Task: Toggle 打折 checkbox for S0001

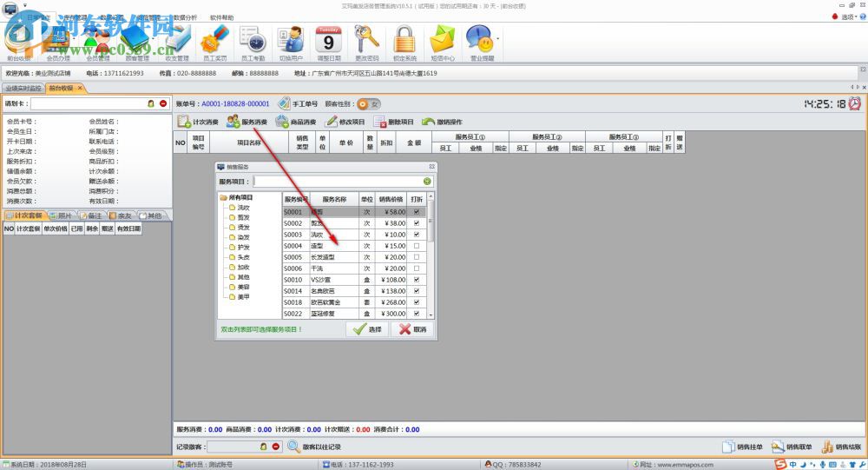Action: pos(417,212)
